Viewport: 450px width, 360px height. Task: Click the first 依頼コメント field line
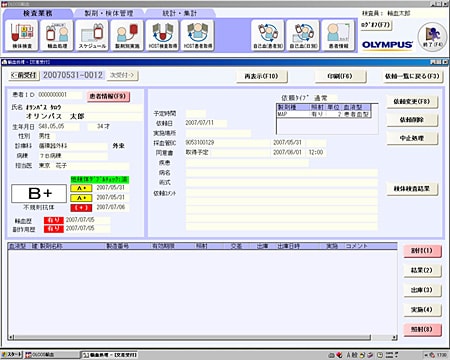281,193
